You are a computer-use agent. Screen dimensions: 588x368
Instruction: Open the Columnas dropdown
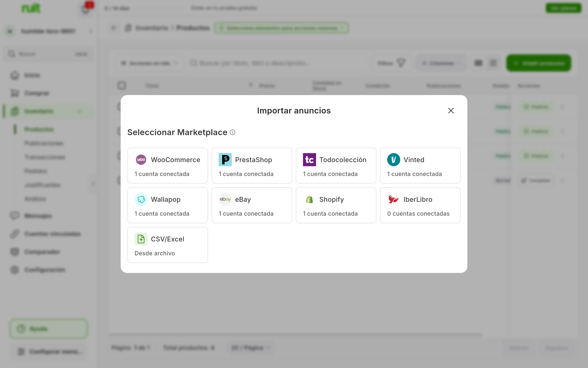(441, 63)
